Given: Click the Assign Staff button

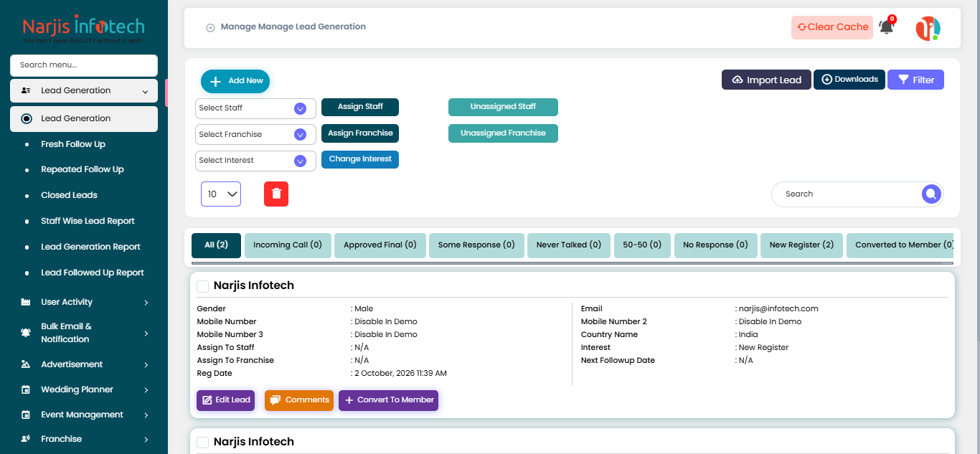Looking at the screenshot, I should click(360, 107).
